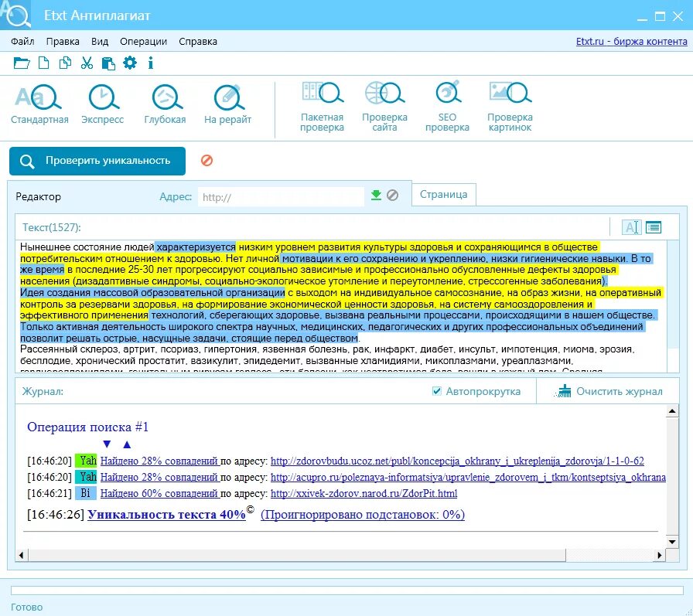Open the Файл menu

point(22,42)
